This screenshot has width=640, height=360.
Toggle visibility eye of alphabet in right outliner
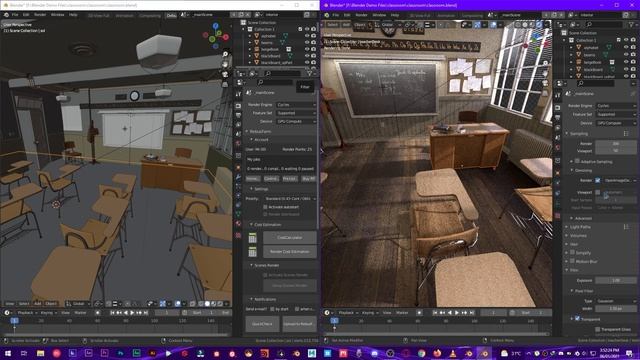coord(626,47)
